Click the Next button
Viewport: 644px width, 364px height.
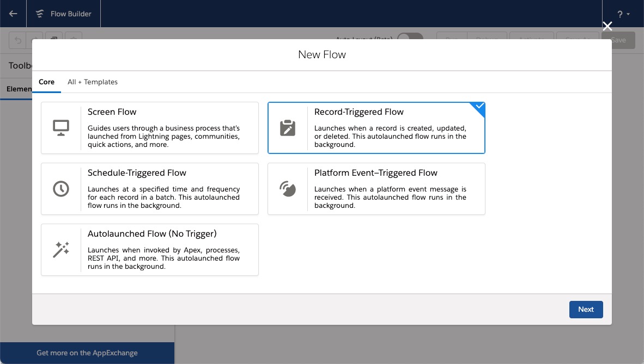click(x=586, y=310)
